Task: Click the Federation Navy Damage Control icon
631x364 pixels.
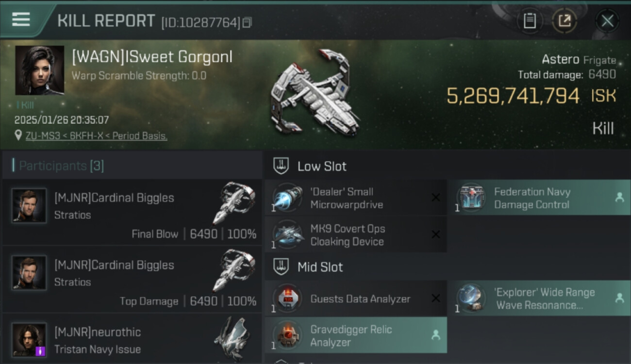Action: pos(471,198)
